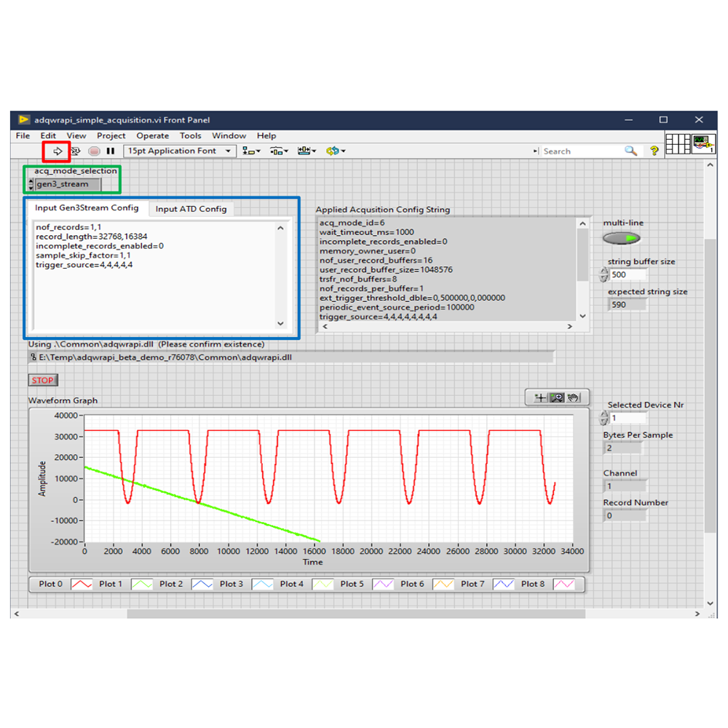Abort execution with the red stop icon

click(93, 151)
